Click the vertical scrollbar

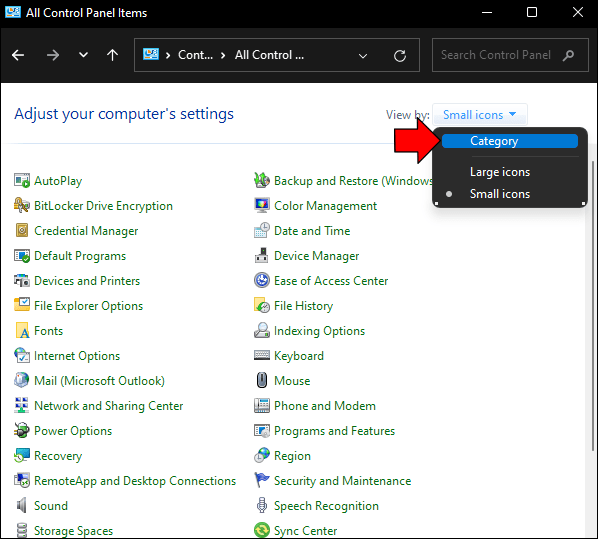pos(592,305)
